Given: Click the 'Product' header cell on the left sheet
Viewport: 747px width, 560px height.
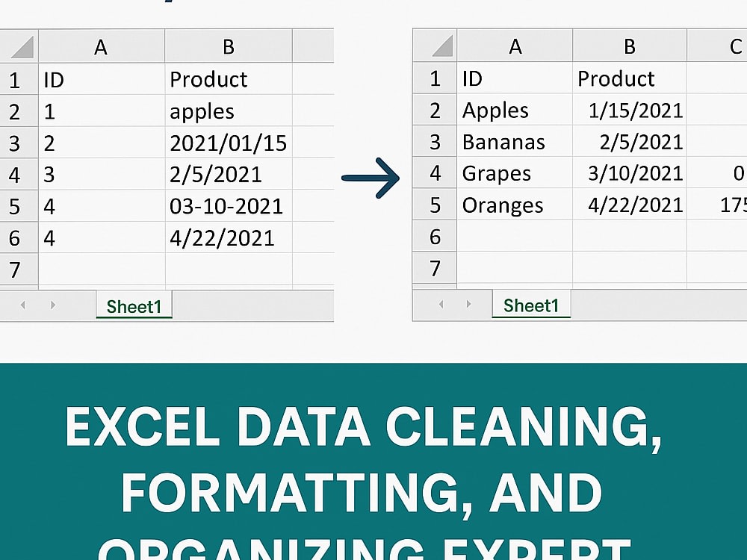Looking at the screenshot, I should pos(228,79).
